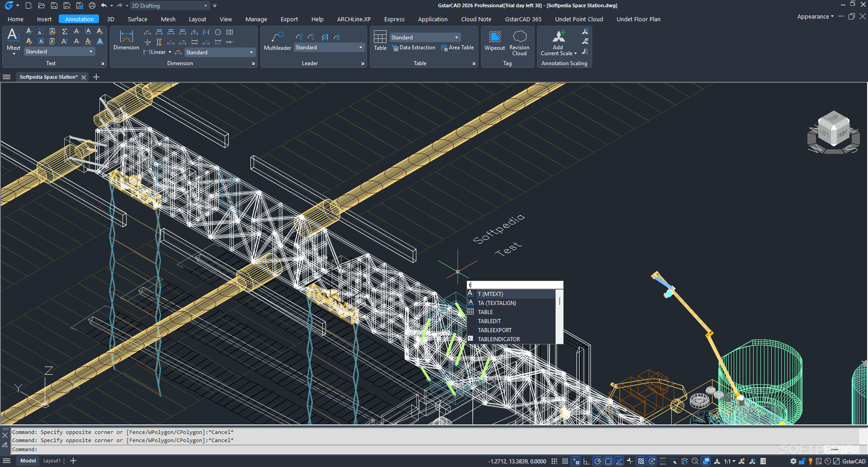Click the remove leader icon in Leader panel
This screenshot has width=868, height=467.
311,37
